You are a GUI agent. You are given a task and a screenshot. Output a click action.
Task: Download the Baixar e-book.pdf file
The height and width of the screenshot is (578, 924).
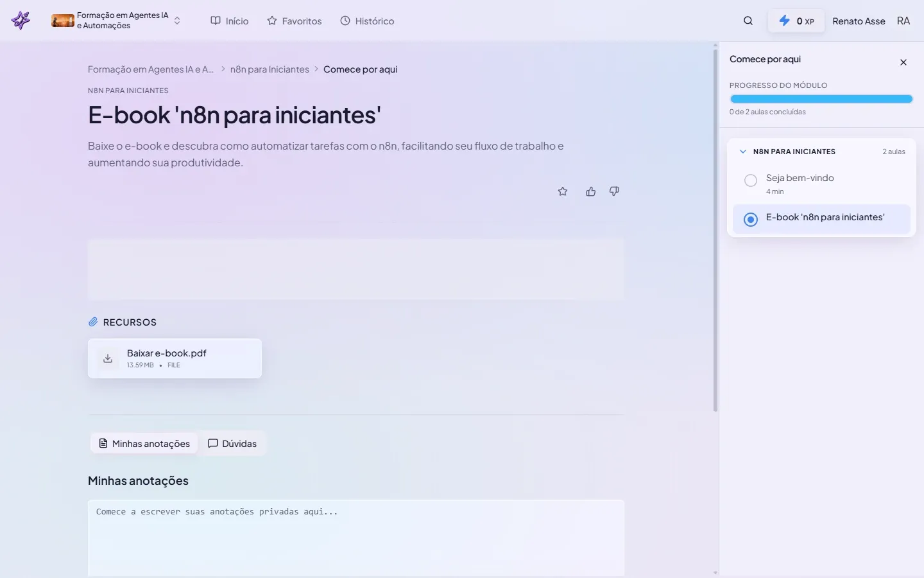coord(175,358)
